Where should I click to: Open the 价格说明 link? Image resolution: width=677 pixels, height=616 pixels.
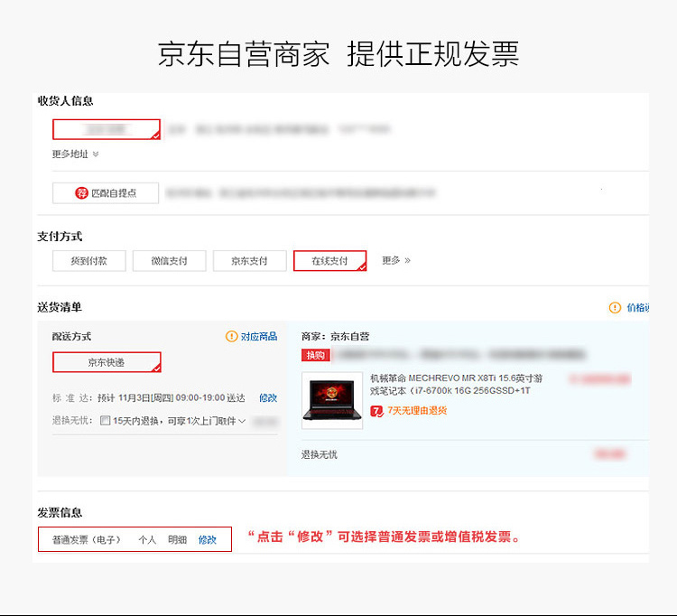click(637, 308)
